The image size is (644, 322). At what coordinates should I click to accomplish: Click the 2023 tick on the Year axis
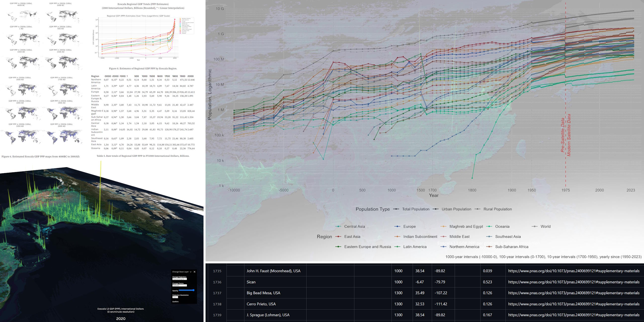(x=631, y=190)
